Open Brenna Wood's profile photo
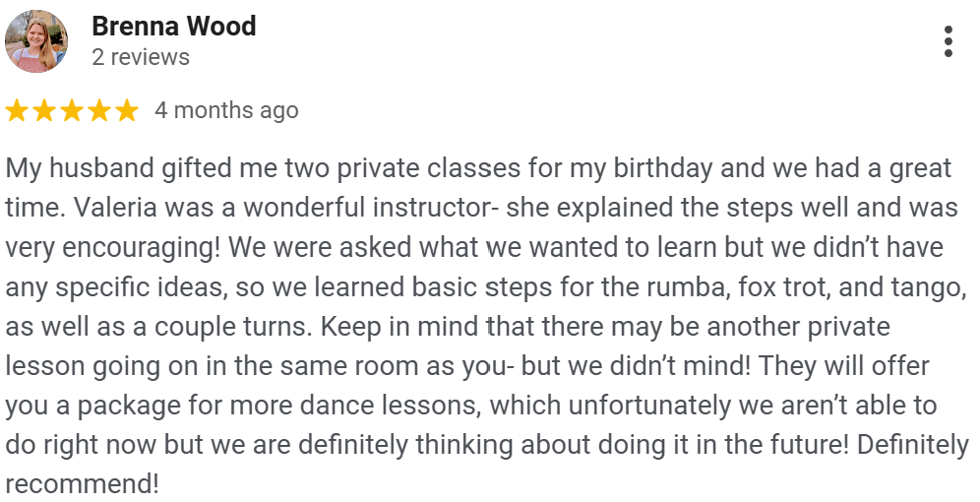 36,41
